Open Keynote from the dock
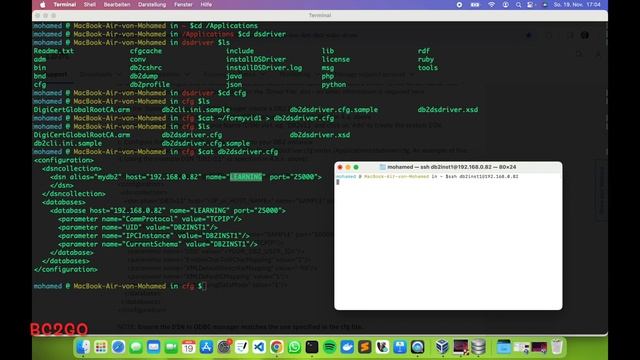 tap(400, 347)
